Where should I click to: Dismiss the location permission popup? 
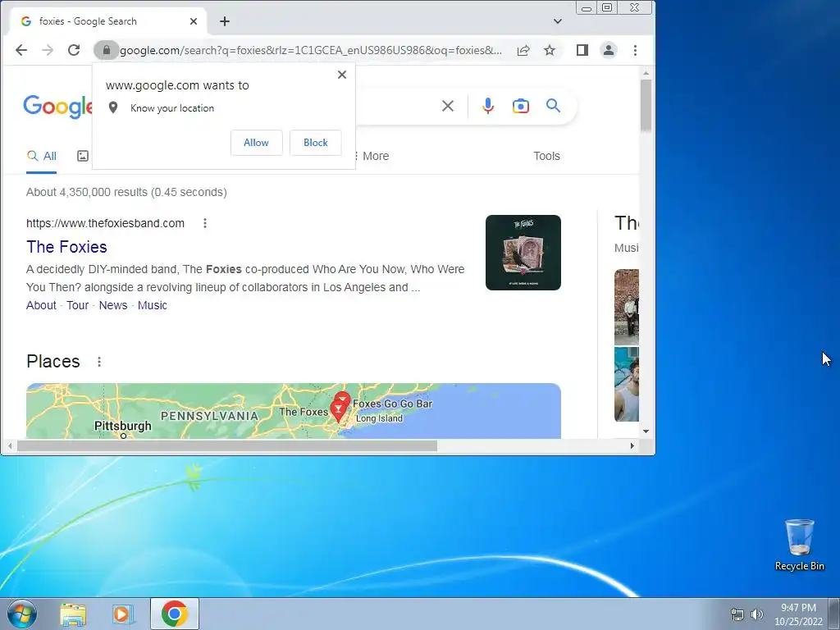342,75
